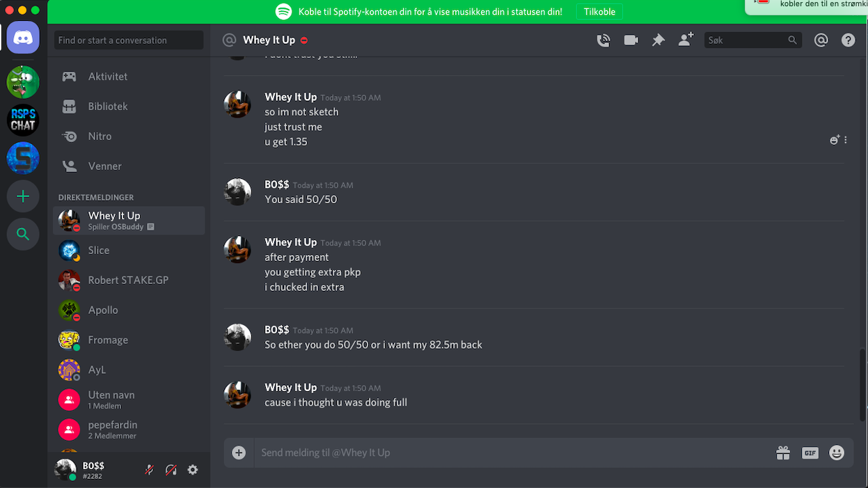Attach a file with plus button
This screenshot has width=868, height=488.
(239, 452)
